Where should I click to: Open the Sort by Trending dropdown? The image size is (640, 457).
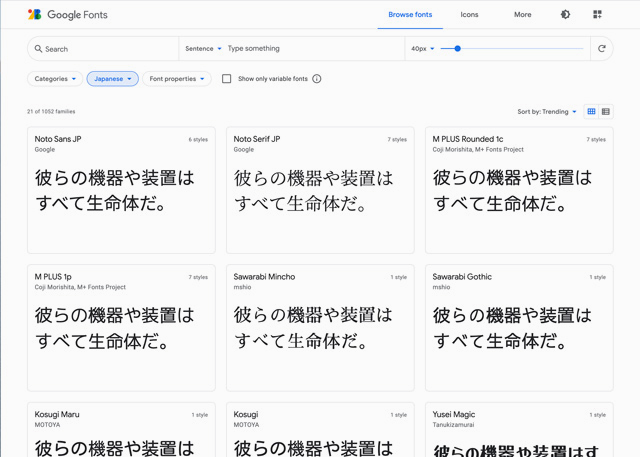point(547,112)
